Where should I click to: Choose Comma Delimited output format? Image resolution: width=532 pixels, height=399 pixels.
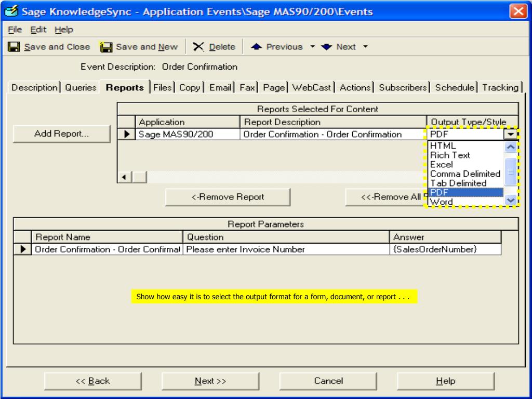466,174
